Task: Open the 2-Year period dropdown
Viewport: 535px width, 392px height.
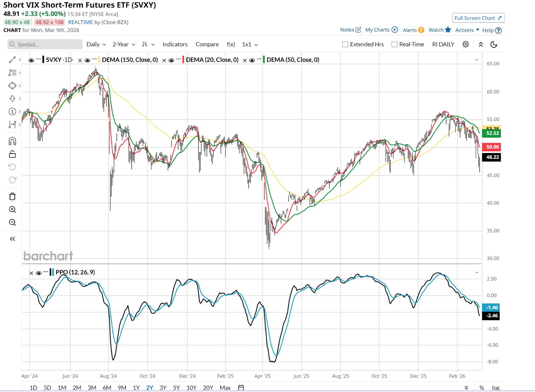Action: pos(124,44)
